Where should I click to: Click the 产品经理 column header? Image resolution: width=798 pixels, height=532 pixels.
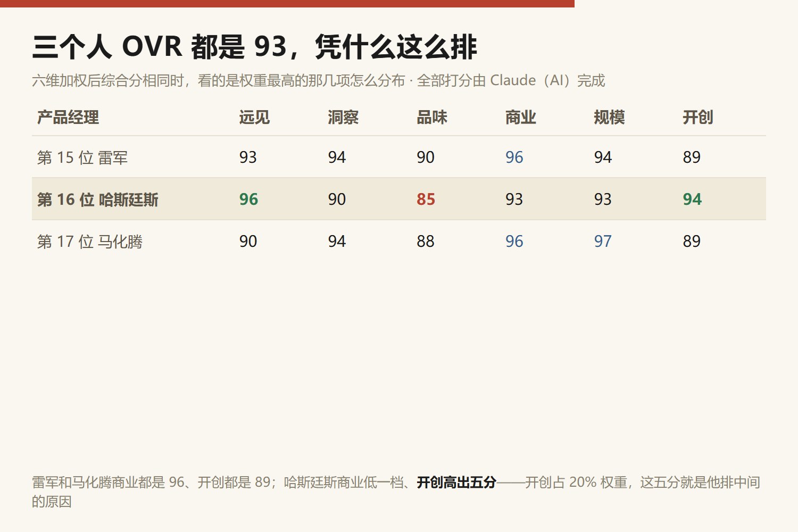pos(68,118)
